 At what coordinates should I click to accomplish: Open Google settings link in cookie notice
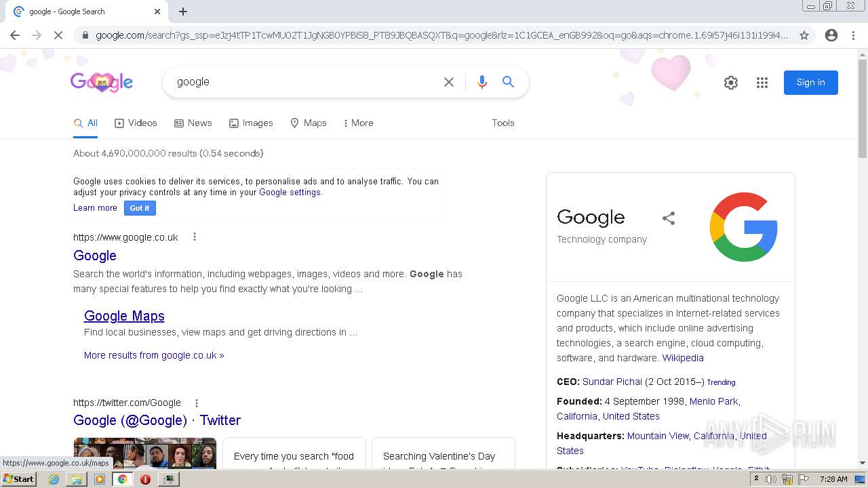tap(290, 192)
